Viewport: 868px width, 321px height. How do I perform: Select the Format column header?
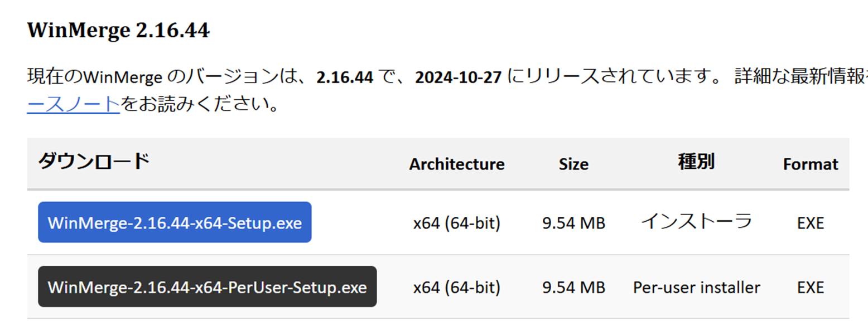811,164
